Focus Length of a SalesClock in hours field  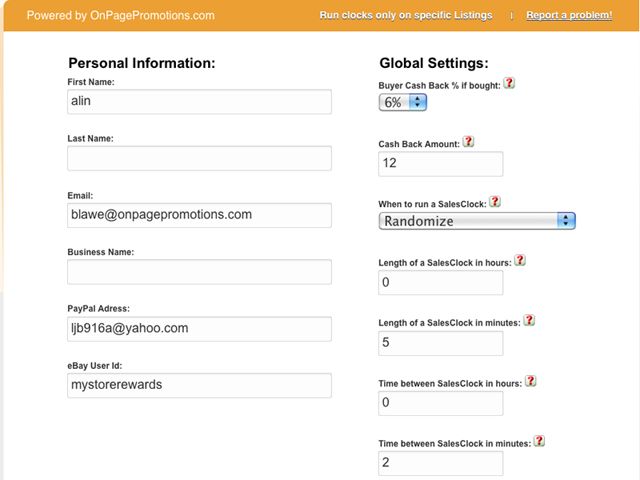[441, 282]
